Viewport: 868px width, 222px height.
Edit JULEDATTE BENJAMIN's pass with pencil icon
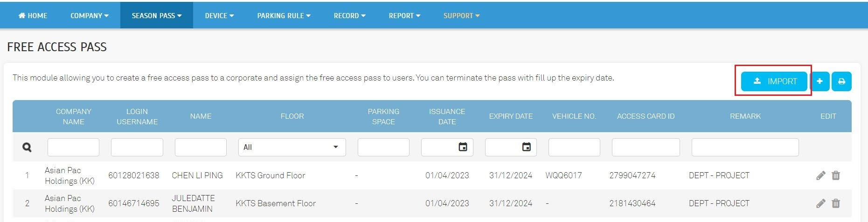point(821,203)
